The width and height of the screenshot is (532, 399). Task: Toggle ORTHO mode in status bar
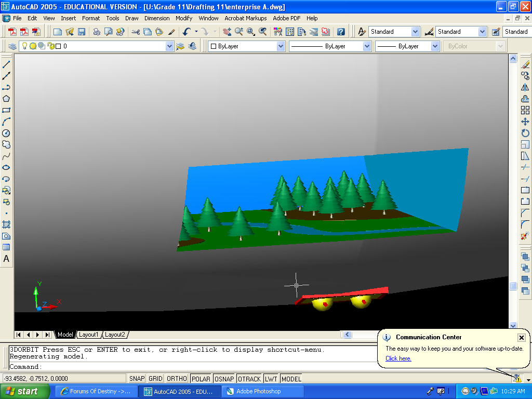pos(177,379)
